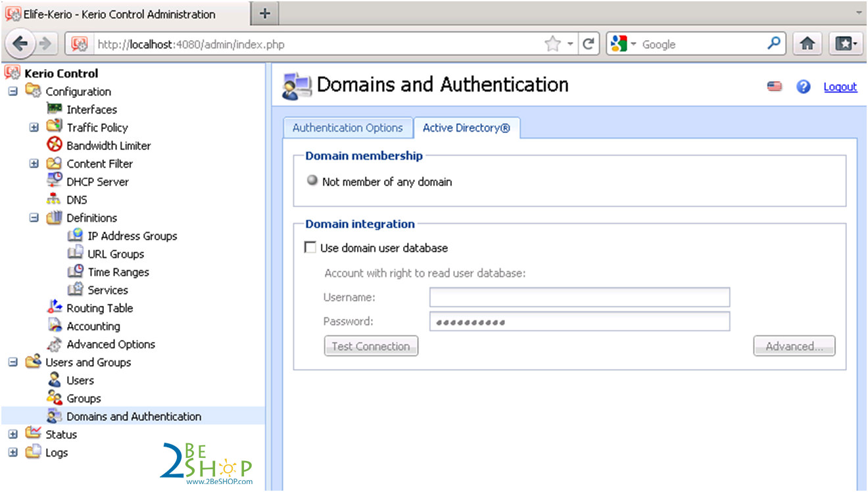Bookmark the page with the star icon
This screenshot has height=492, width=868.
coord(553,44)
